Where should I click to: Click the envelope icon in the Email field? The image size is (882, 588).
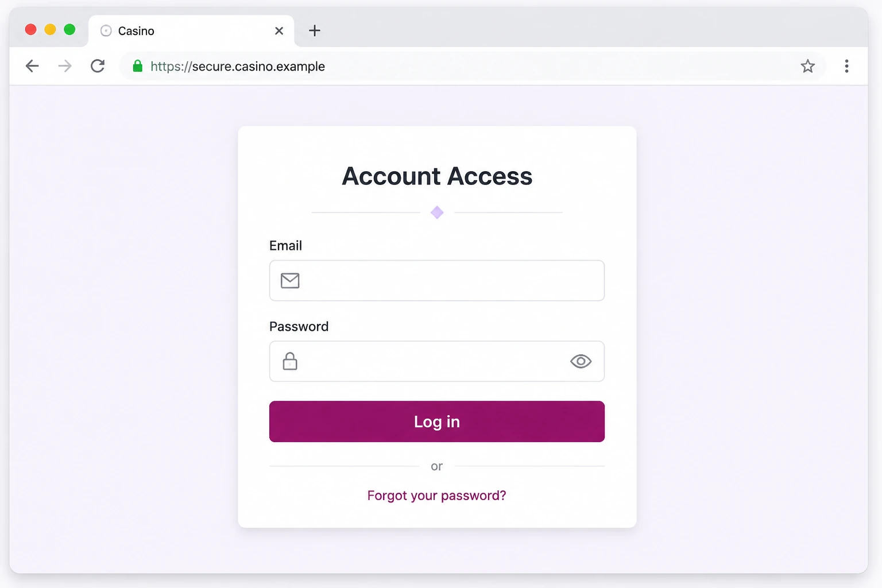290,280
